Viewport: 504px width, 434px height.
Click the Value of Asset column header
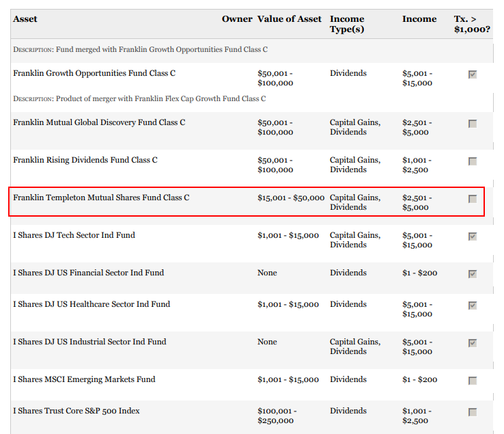[x=289, y=19]
